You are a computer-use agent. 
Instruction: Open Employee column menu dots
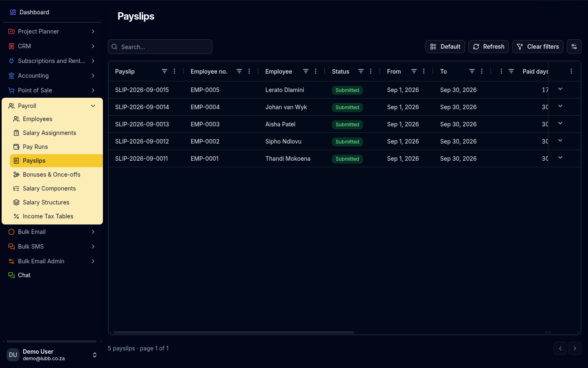point(316,71)
